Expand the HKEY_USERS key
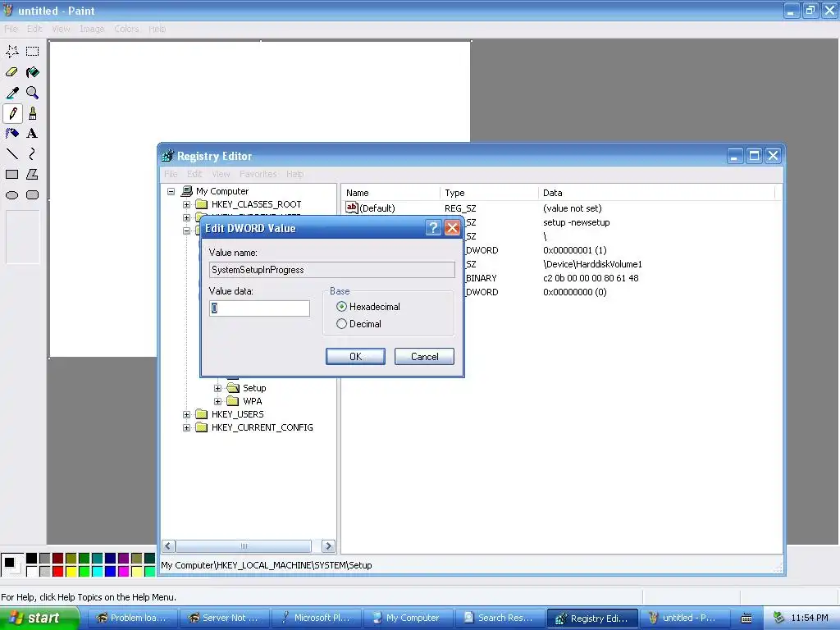This screenshot has width=840, height=630. pos(186,414)
